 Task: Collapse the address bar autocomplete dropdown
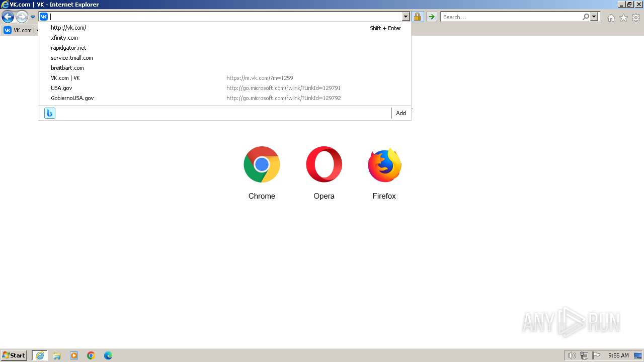pyautogui.click(x=406, y=17)
